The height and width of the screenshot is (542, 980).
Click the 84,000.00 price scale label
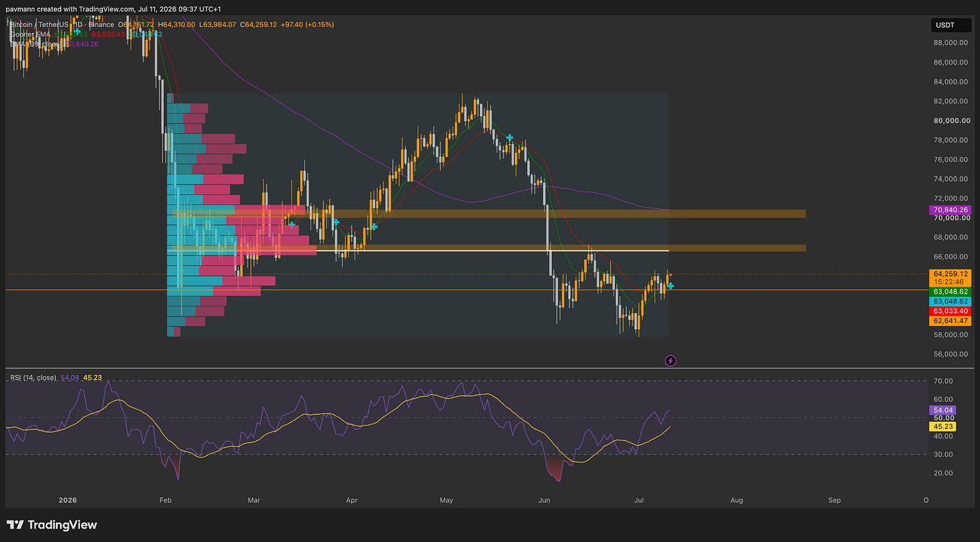950,82
